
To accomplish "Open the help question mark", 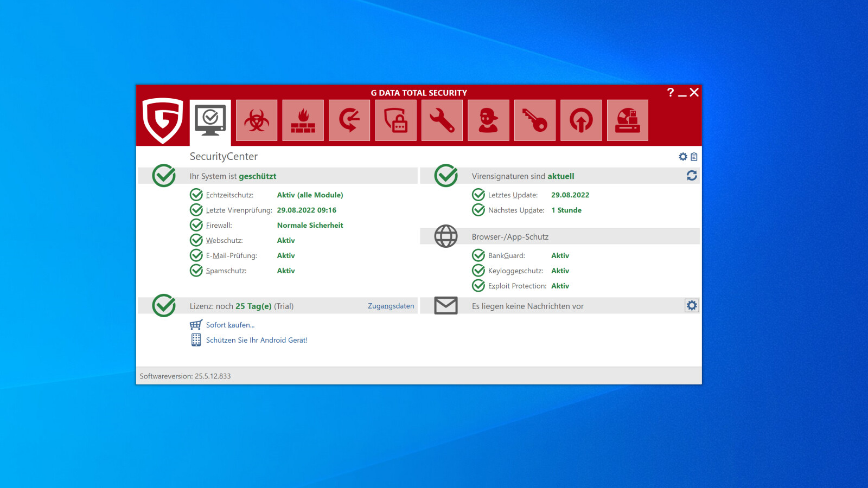I will tap(671, 93).
